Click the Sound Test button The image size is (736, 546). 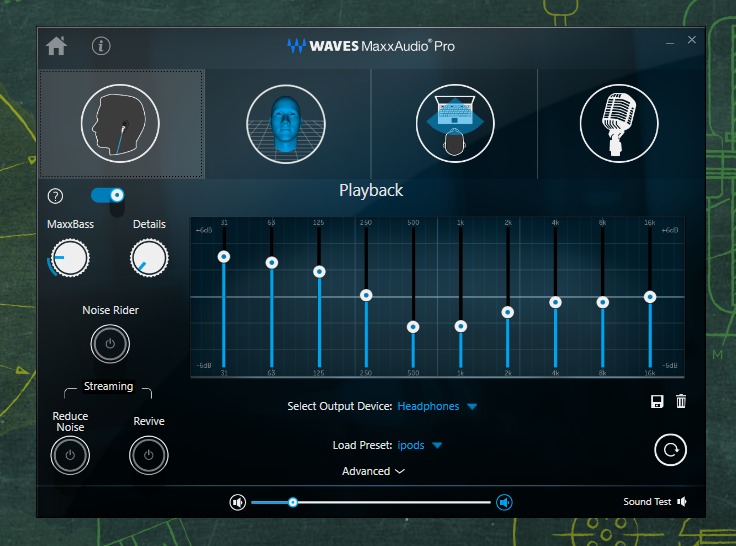point(655,502)
